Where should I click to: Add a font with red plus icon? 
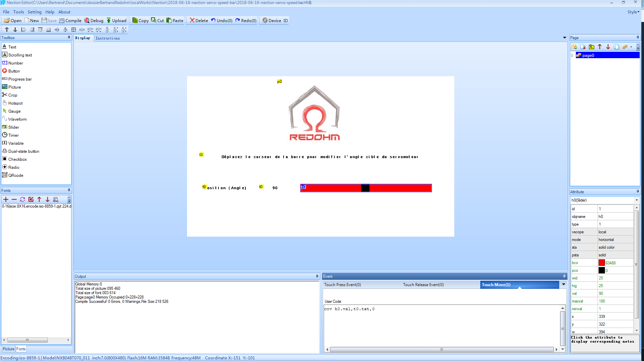coord(6,200)
